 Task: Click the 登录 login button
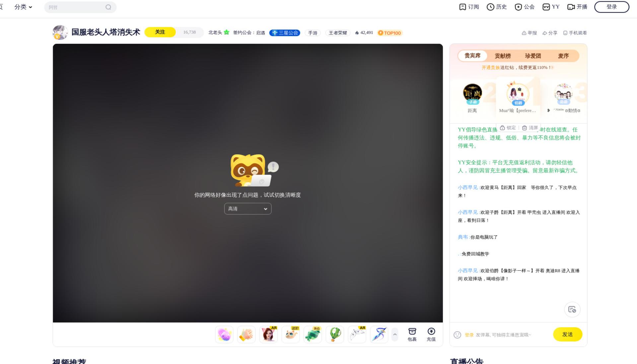coord(611,7)
